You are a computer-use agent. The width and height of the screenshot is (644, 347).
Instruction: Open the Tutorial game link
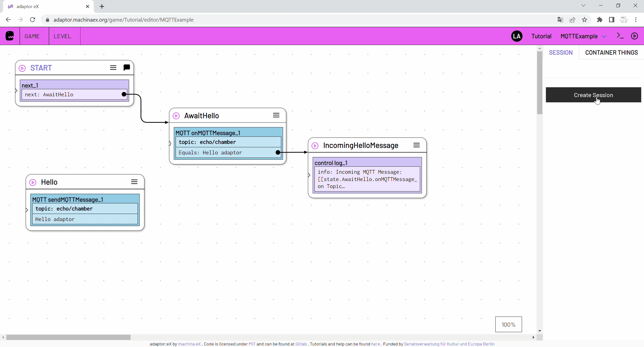541,36
